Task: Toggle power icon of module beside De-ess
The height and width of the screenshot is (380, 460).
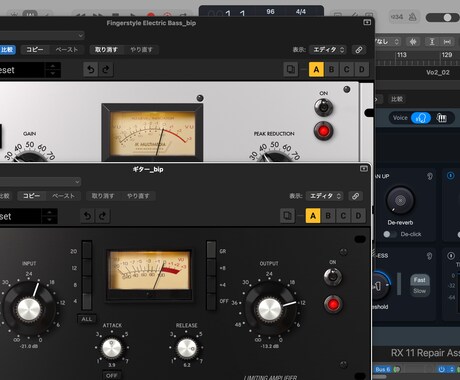Action: [x=451, y=256]
